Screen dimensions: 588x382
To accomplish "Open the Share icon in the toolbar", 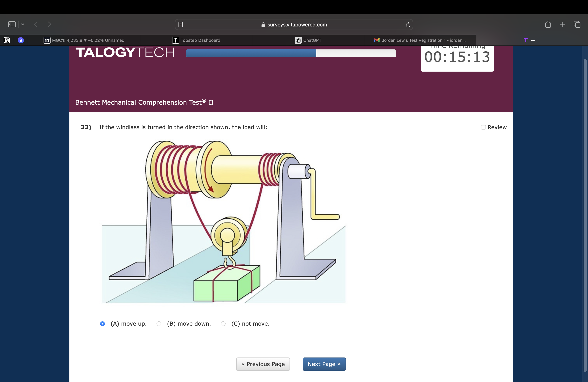I will pyautogui.click(x=548, y=24).
